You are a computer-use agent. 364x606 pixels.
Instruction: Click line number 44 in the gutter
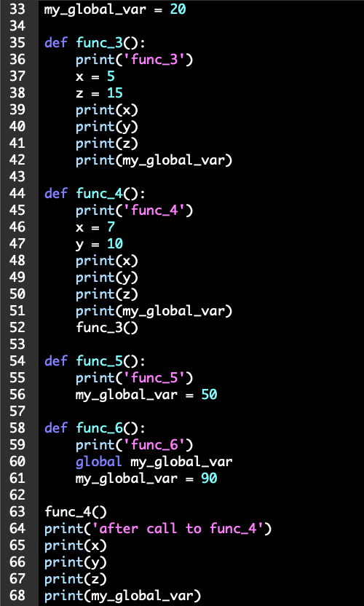pos(17,193)
